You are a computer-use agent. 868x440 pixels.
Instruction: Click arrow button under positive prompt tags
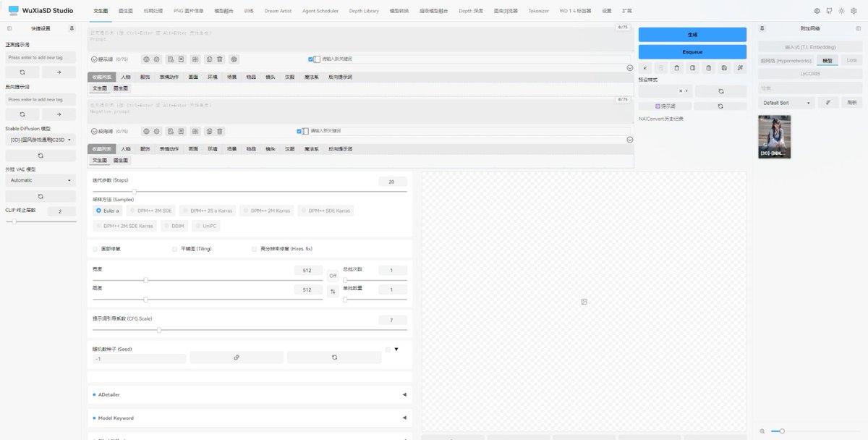(59, 72)
